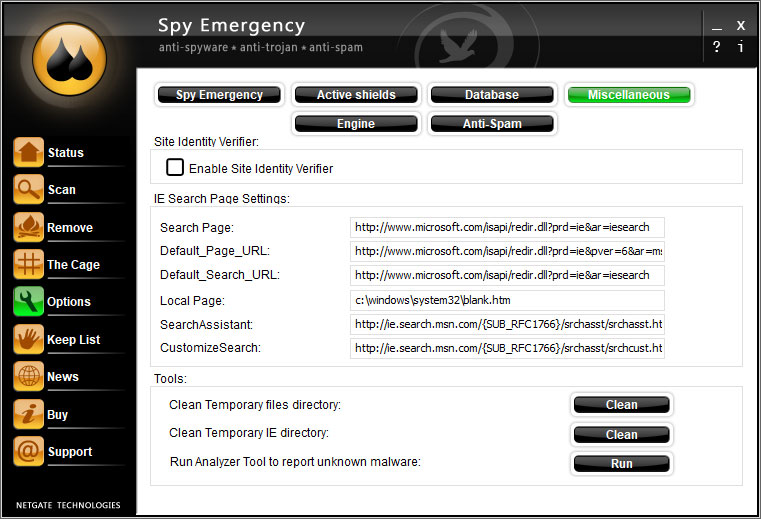Open The Cage icon in sidebar
761x519 pixels.
point(28,264)
